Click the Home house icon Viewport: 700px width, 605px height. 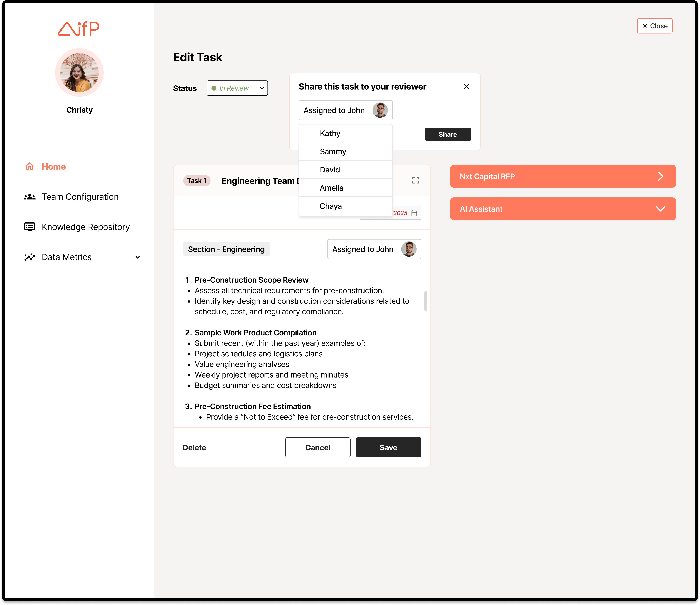[30, 166]
